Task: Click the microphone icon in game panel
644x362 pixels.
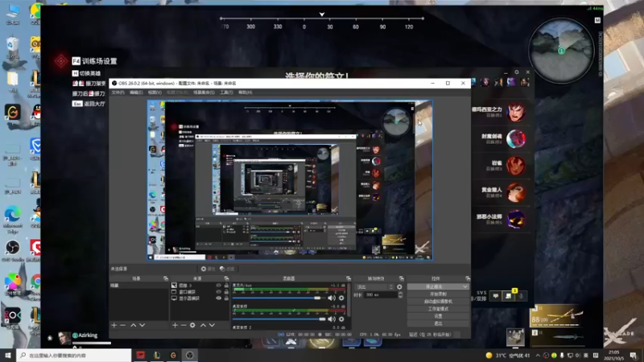Action: [521, 295]
